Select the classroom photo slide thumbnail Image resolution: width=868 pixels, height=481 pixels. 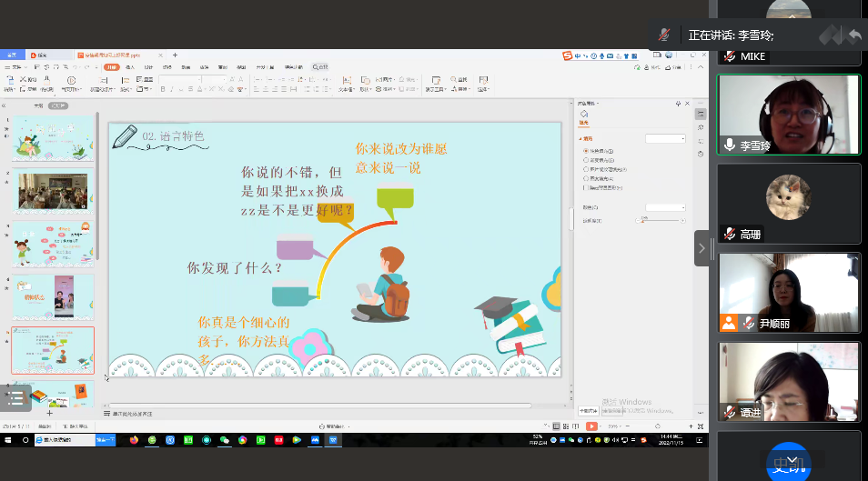(54, 192)
